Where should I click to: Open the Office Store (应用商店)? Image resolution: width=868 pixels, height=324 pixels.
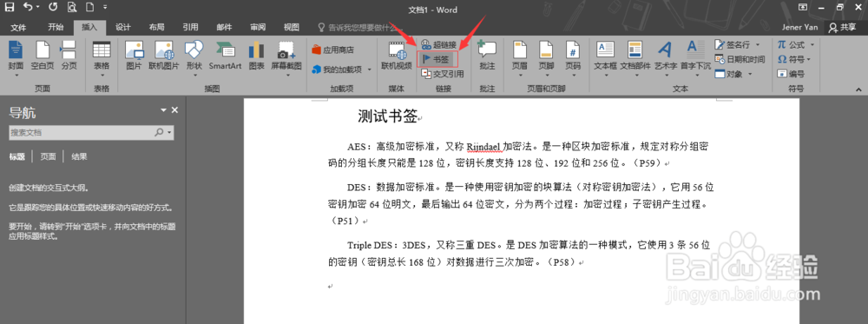(333, 50)
